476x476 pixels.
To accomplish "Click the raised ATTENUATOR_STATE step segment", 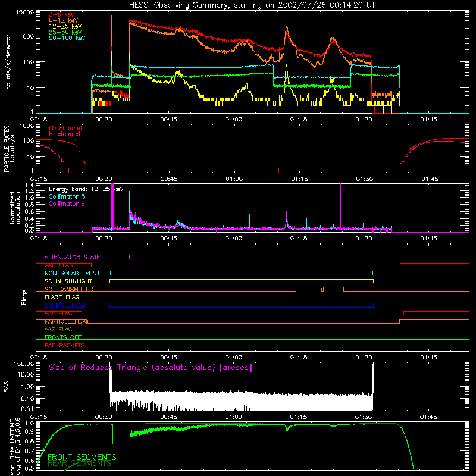I will coord(121,255).
